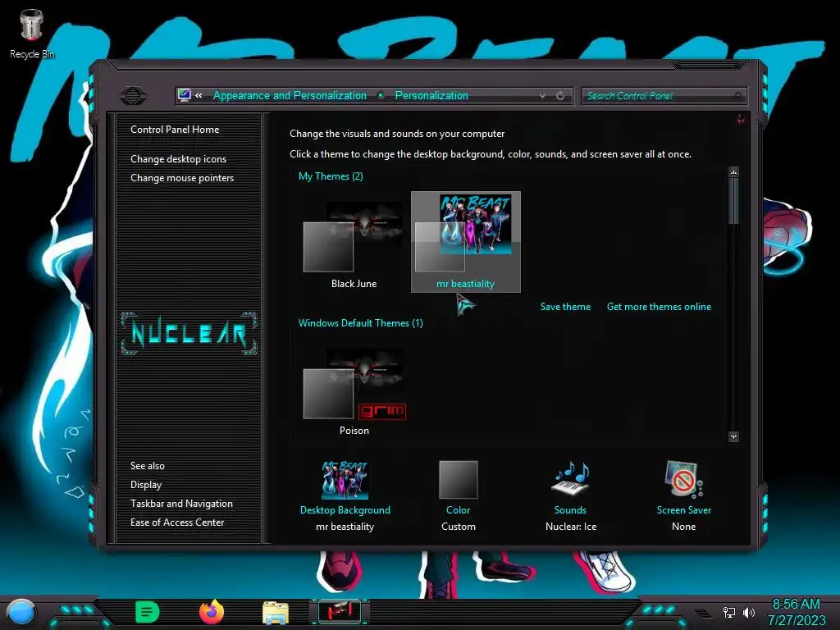Viewport: 840px width, 630px height.
Task: Click the My Themes (2) heading
Action: [331, 176]
